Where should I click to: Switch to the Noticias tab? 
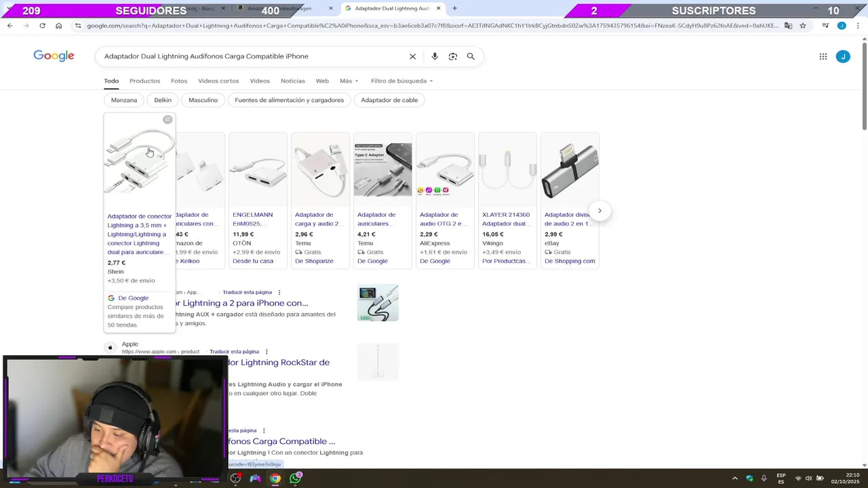click(x=293, y=81)
